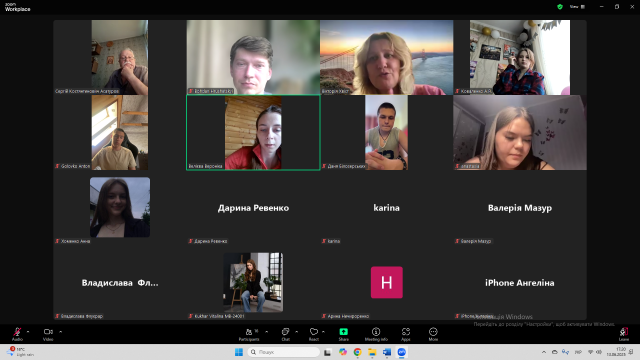Click the pink H avatar
This screenshot has height=360, width=640.
[387, 282]
